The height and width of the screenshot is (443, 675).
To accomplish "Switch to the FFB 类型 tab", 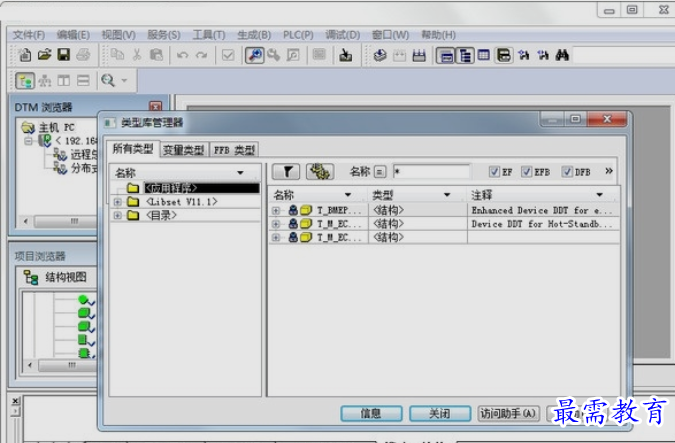I will [x=234, y=150].
